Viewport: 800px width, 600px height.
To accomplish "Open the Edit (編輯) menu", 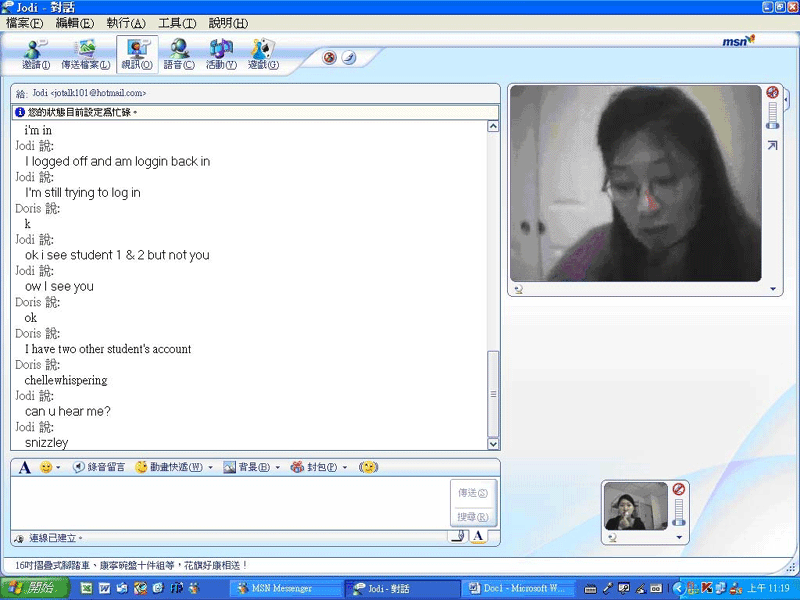I will click(x=74, y=23).
